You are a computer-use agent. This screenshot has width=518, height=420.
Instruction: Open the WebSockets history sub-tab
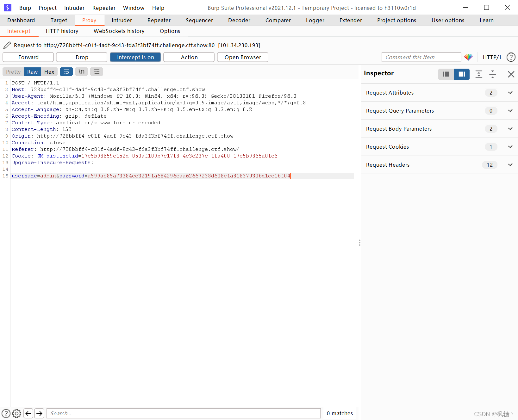point(119,31)
